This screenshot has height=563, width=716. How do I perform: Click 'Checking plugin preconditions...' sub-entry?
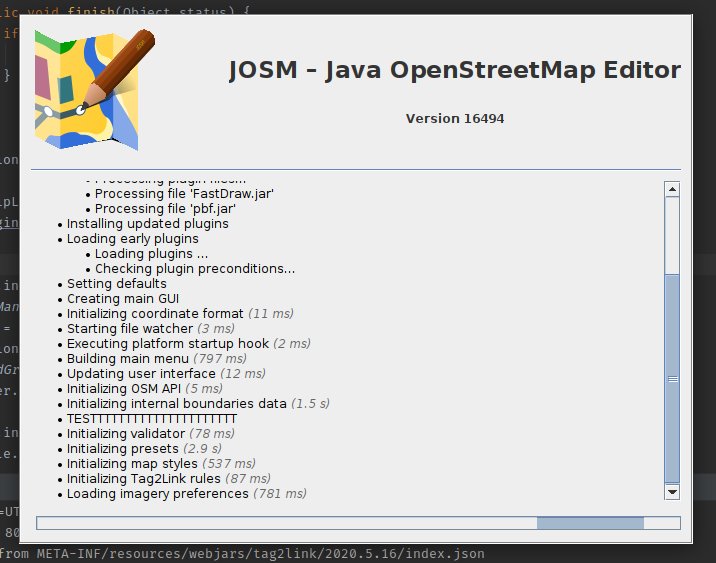(195, 269)
